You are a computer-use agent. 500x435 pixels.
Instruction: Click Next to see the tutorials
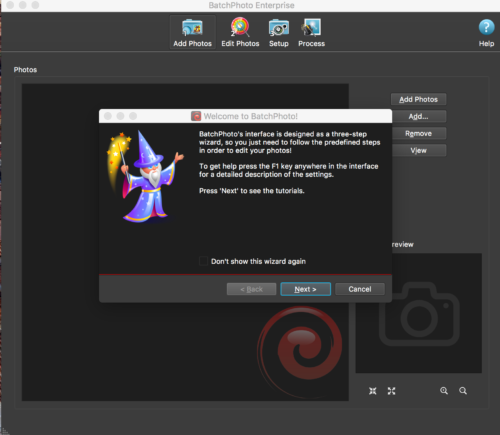pos(305,289)
